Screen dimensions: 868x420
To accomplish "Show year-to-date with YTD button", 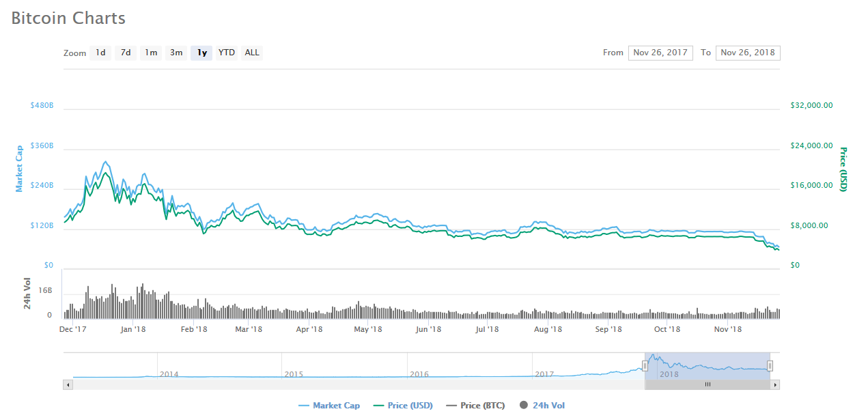I will [227, 53].
